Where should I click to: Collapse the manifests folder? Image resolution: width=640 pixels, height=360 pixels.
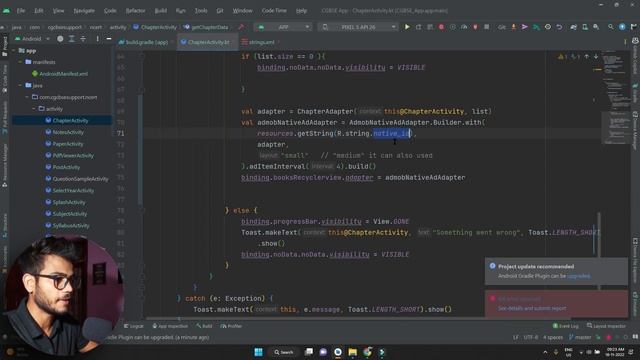pyautogui.click(x=20, y=62)
